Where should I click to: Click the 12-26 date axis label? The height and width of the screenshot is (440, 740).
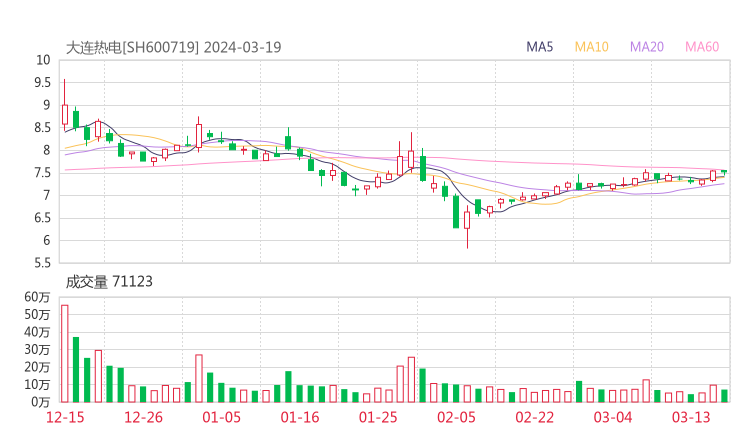[143, 417]
